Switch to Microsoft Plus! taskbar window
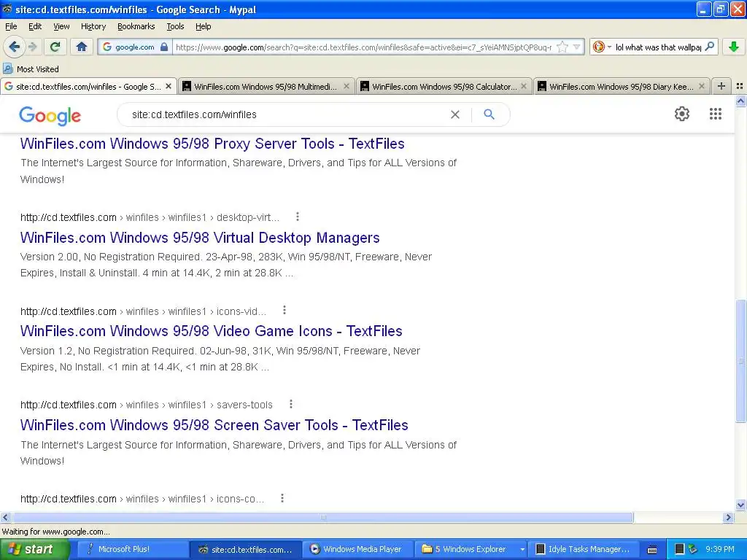Viewport: 747px width, 560px height. click(x=133, y=549)
